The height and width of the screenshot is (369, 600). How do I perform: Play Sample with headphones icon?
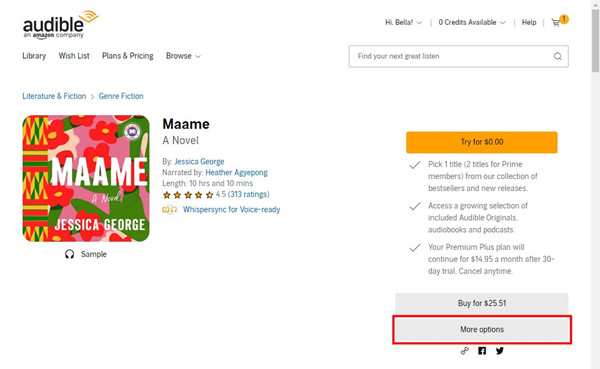[x=86, y=254]
